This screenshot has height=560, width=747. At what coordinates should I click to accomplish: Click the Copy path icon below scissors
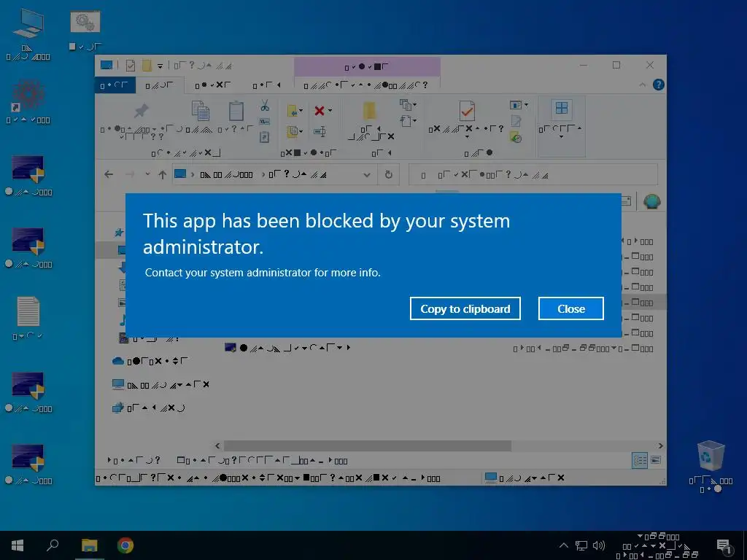pos(264,122)
